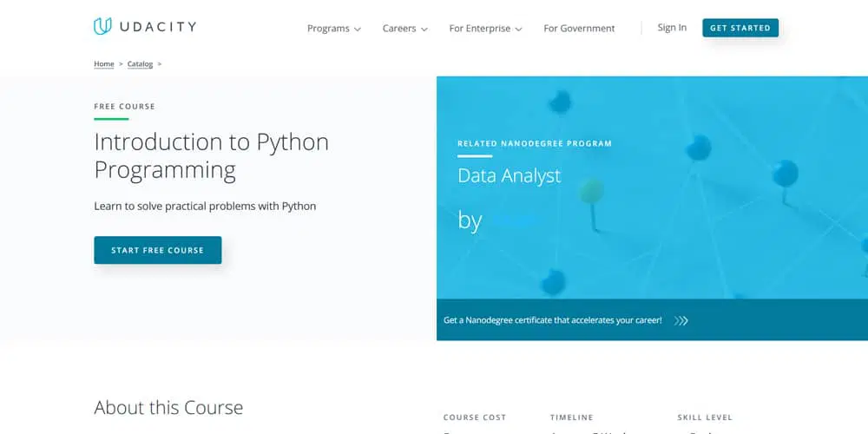This screenshot has height=434, width=868.
Task: Click the Data Analyst pushpin banner image
Action: pyautogui.click(x=652, y=187)
